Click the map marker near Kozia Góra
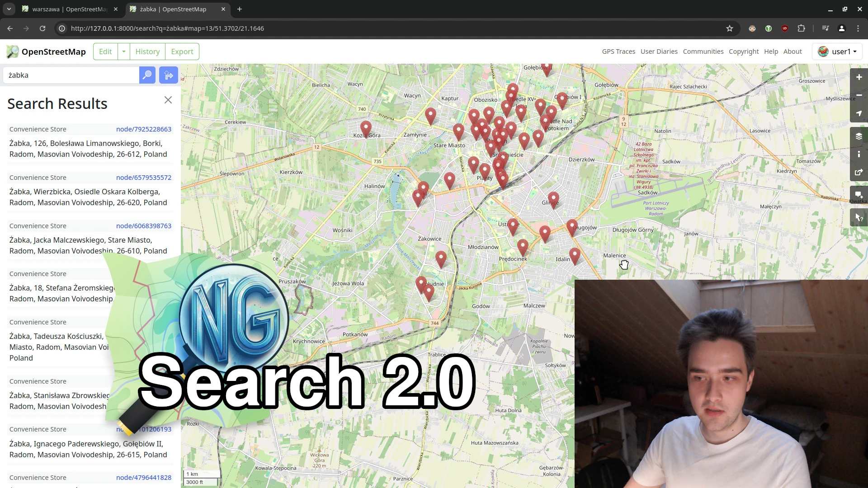Viewport: 868px width, 488px height. [366, 129]
